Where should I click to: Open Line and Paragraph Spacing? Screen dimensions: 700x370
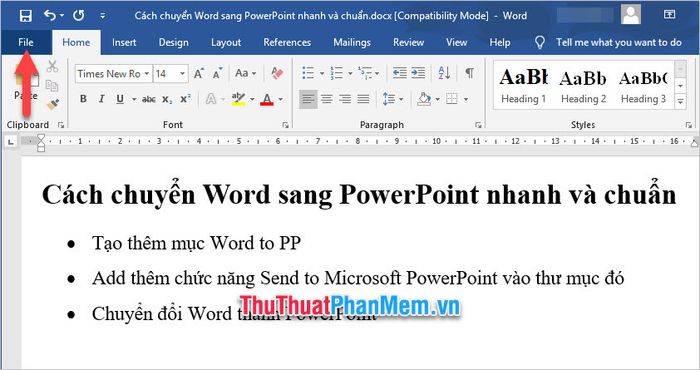point(389,99)
